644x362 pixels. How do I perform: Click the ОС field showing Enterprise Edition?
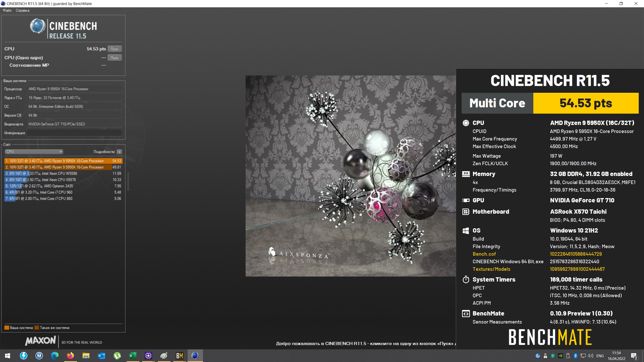coord(74,106)
